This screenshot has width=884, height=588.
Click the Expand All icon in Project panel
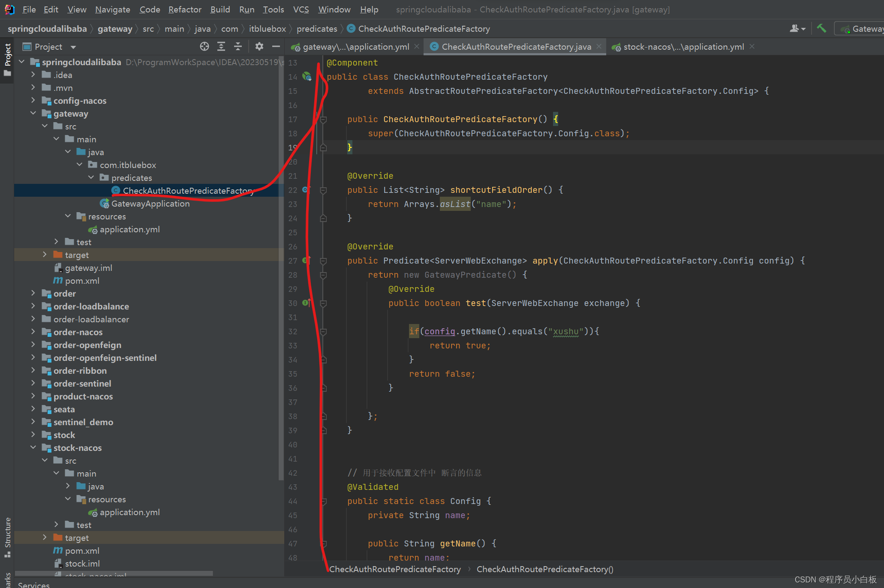(x=221, y=47)
